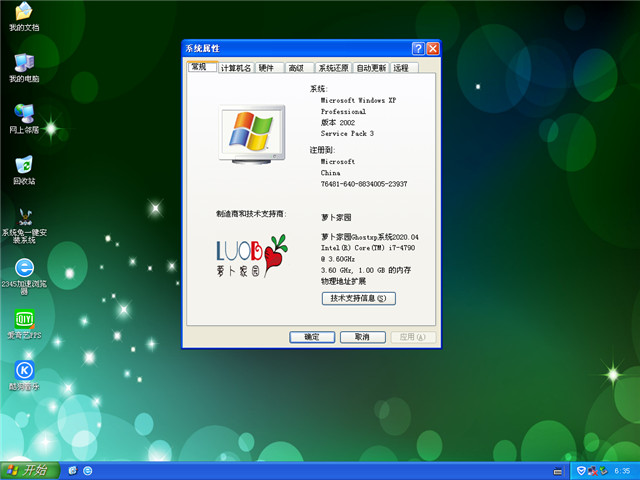Click the Professional edition text

click(343, 111)
